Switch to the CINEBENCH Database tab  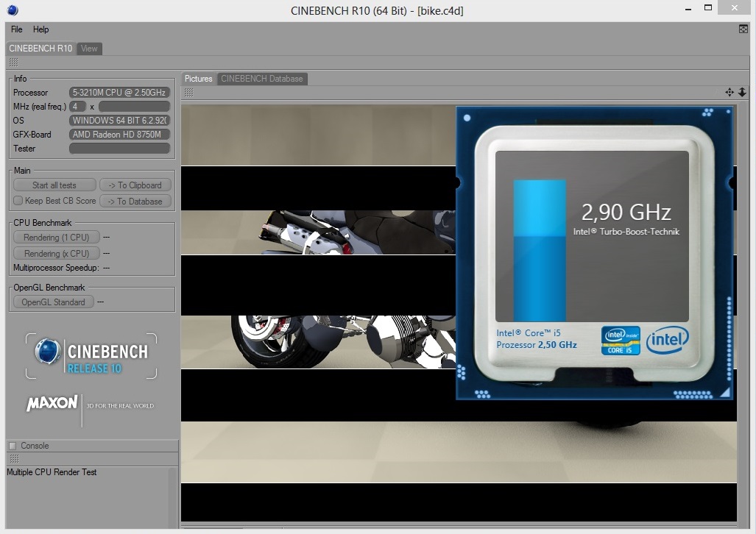[262, 79]
